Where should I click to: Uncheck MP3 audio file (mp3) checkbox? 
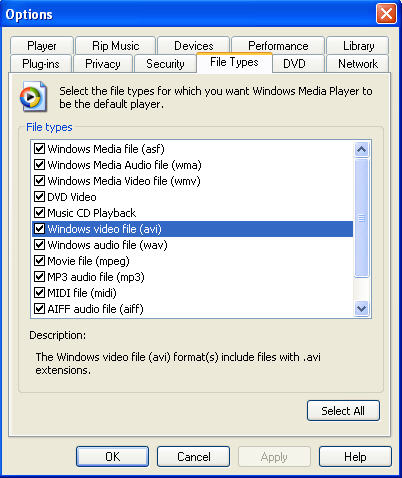click(x=39, y=277)
